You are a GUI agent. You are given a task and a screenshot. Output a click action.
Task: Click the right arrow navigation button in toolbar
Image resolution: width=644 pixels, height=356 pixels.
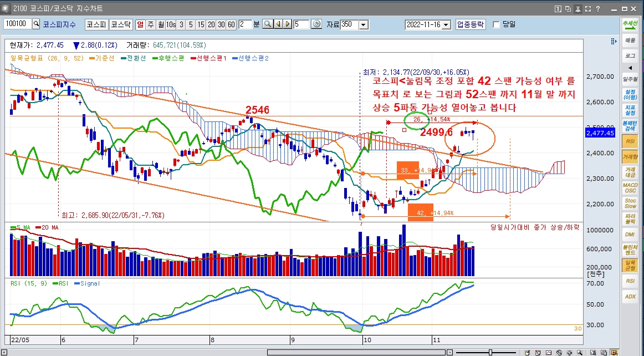(x=288, y=24)
